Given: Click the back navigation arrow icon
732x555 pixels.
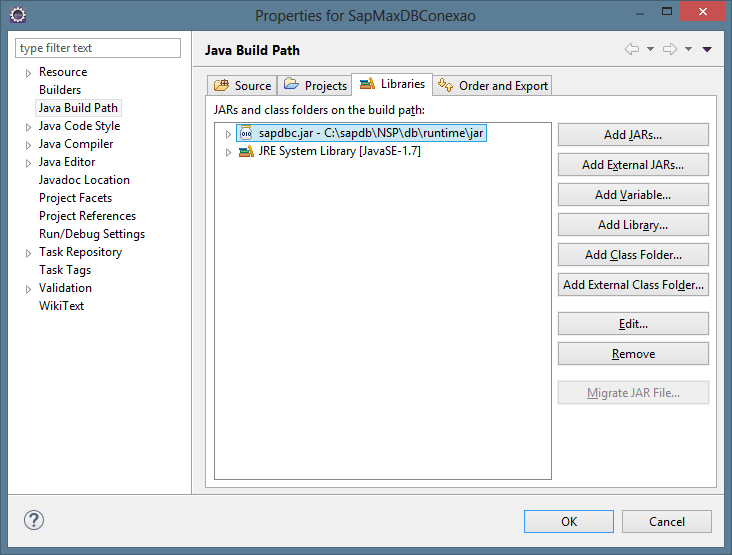Looking at the screenshot, I should click(x=632, y=49).
